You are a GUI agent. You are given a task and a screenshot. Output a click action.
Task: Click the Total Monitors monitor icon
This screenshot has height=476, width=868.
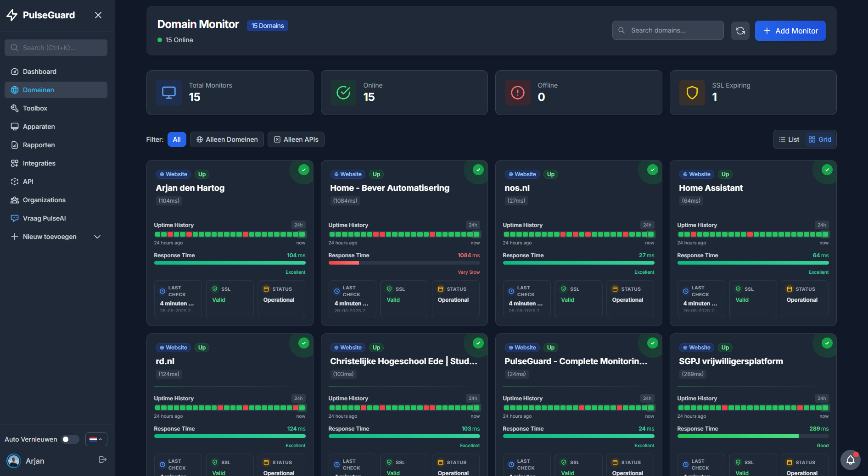click(169, 93)
